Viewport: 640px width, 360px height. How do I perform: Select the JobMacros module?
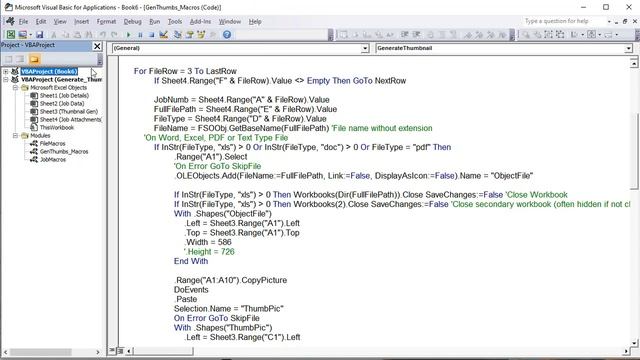pyautogui.click(x=53, y=160)
